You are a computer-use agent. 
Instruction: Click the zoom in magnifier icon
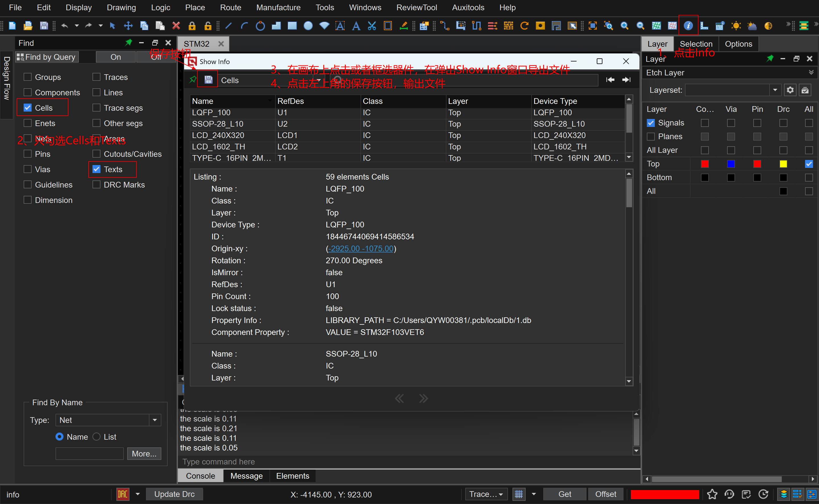[x=624, y=26]
